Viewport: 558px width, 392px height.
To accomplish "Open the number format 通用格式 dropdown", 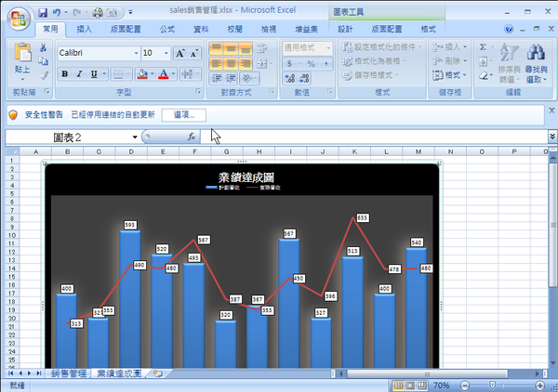I will [328, 48].
